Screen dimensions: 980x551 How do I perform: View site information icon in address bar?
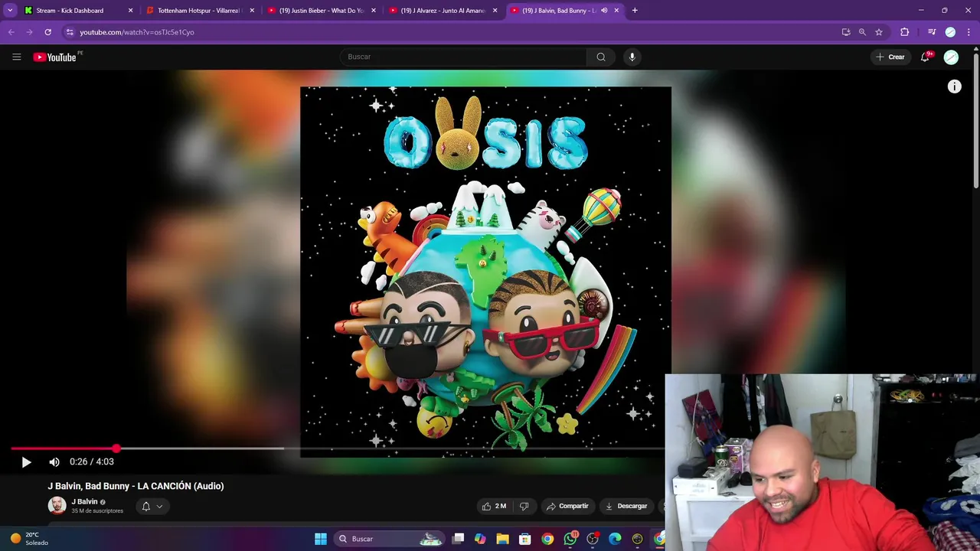click(x=70, y=32)
